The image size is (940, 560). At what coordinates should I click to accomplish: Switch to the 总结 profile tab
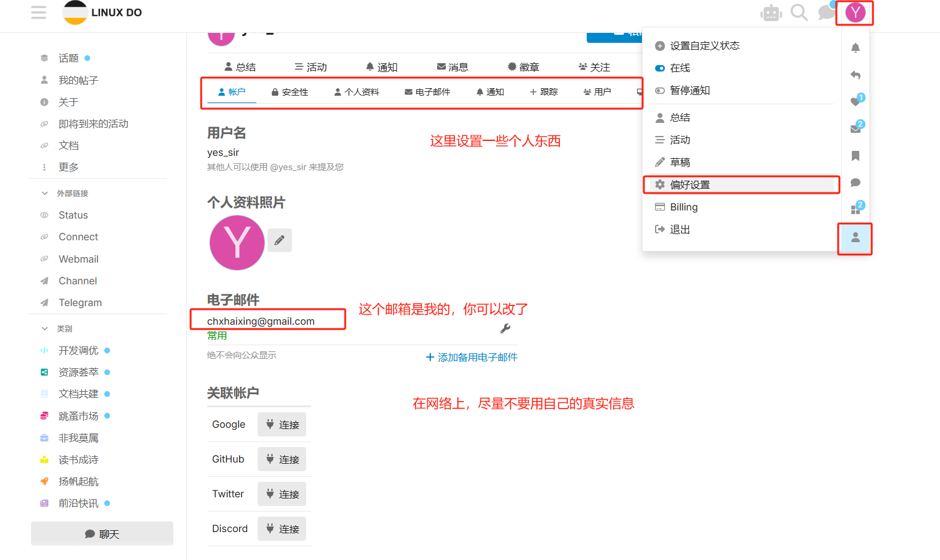pyautogui.click(x=240, y=67)
